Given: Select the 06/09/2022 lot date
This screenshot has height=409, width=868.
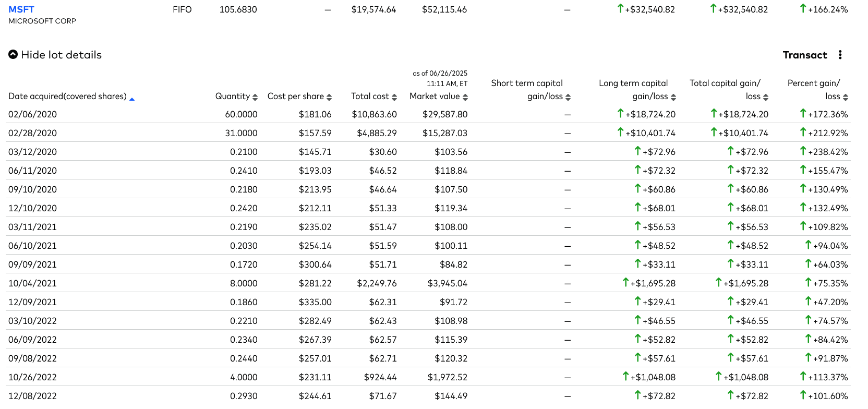Looking at the screenshot, I should [x=32, y=340].
